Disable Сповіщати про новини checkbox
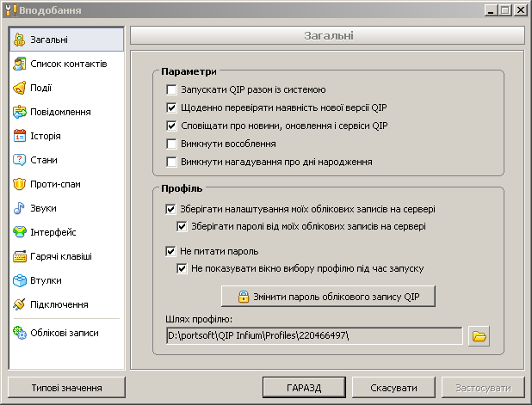The width and height of the screenshot is (532, 405). pyautogui.click(x=171, y=126)
